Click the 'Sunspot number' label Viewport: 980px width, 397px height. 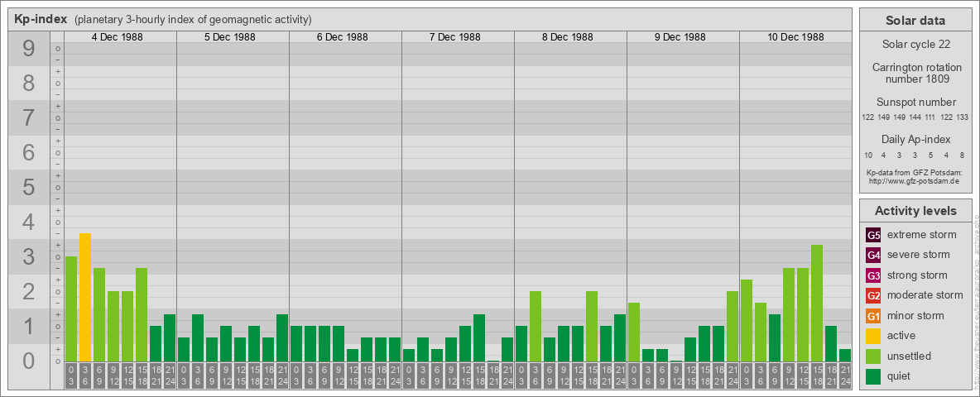click(915, 103)
